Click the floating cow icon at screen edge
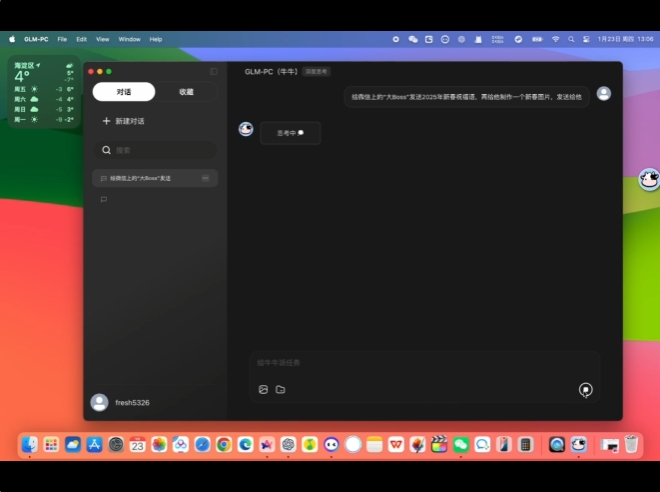660x492 pixels. (x=649, y=179)
